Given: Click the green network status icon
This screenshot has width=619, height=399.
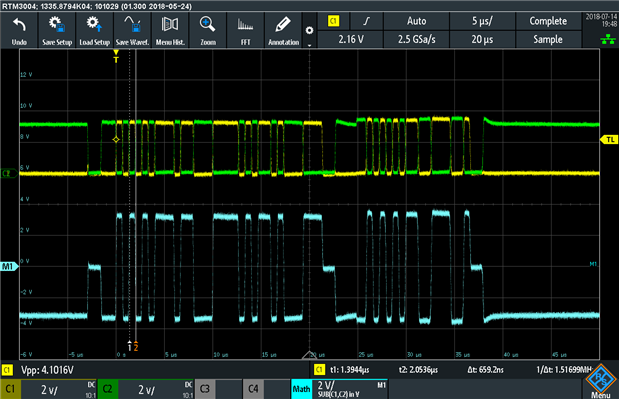Looking at the screenshot, I should point(608,39).
